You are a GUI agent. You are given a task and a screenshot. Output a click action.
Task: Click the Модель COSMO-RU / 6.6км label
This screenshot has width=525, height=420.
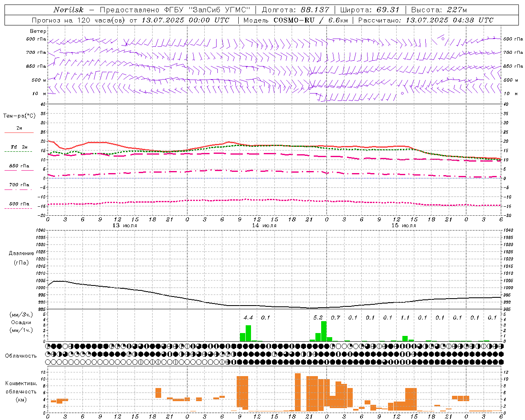295,20
